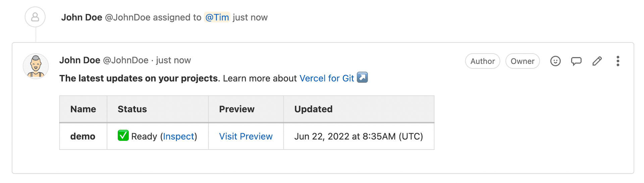Image resolution: width=644 pixels, height=183 pixels.
Task: Open the Vercel for Git link
Action: point(327,78)
